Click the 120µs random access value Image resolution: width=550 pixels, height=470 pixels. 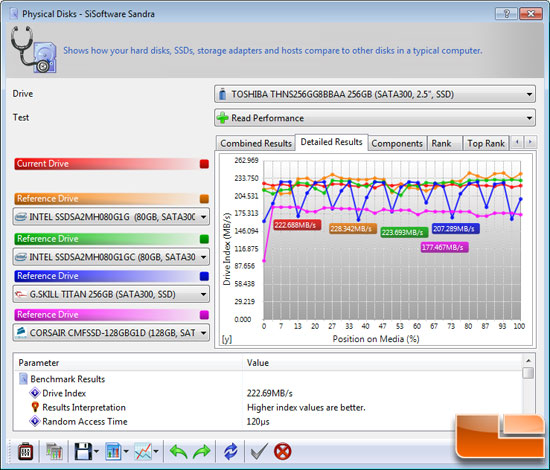pos(258,421)
